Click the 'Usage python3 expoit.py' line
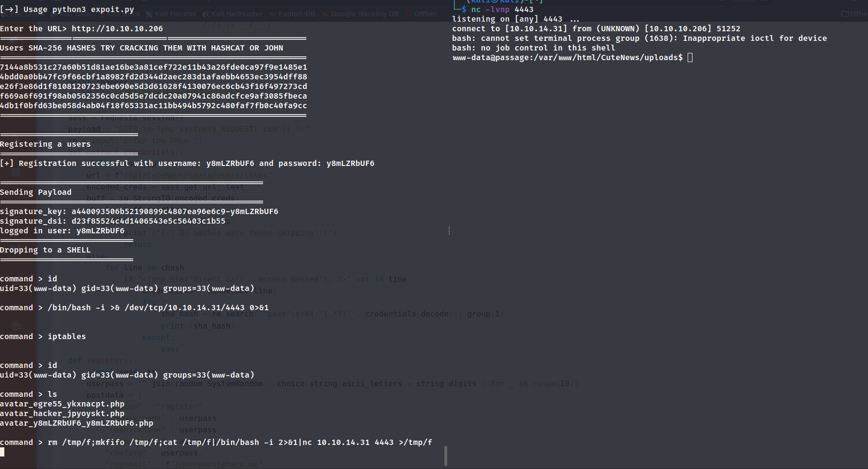Screen dimensions: 868x469 pyautogui.click(x=67, y=9)
